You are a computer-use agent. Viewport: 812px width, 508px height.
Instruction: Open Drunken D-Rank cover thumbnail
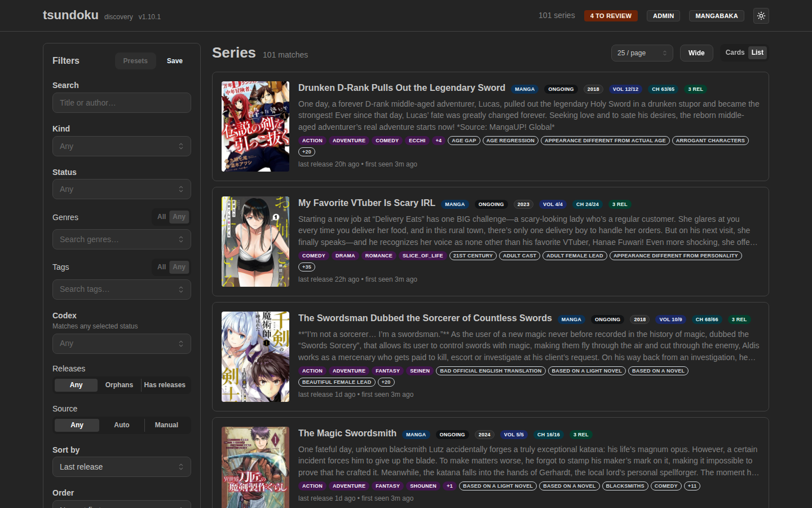(255, 126)
